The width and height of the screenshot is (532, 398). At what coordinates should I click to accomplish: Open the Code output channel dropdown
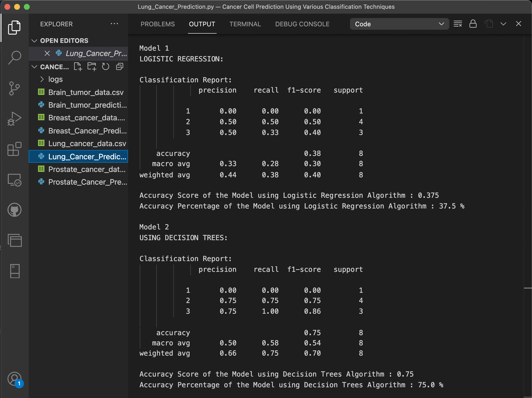[x=399, y=24]
